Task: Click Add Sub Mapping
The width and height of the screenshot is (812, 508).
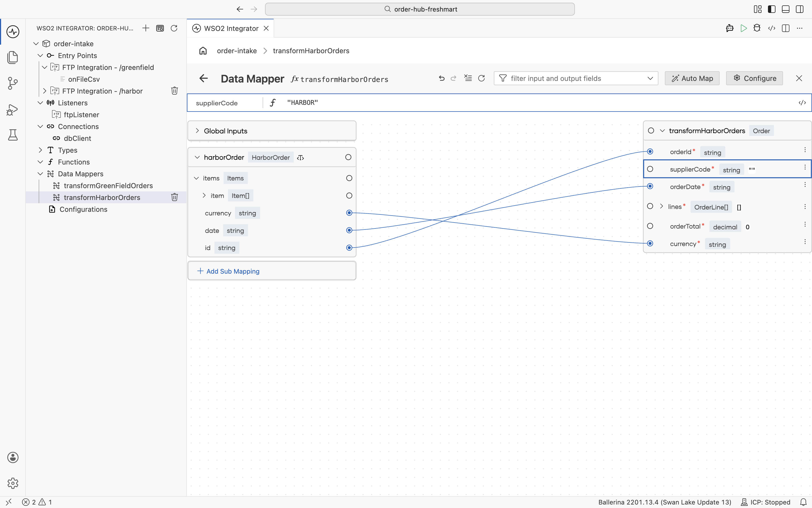Action: pos(272,271)
